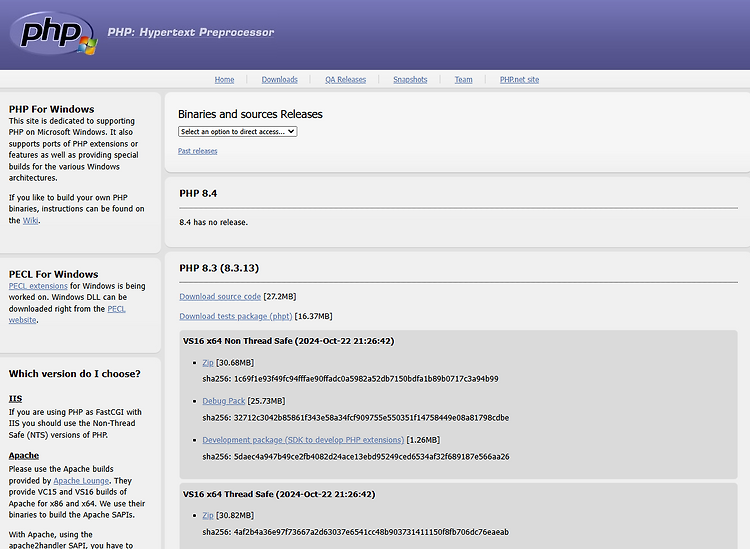Click the 'PHP 8.4' heading

[x=198, y=193]
